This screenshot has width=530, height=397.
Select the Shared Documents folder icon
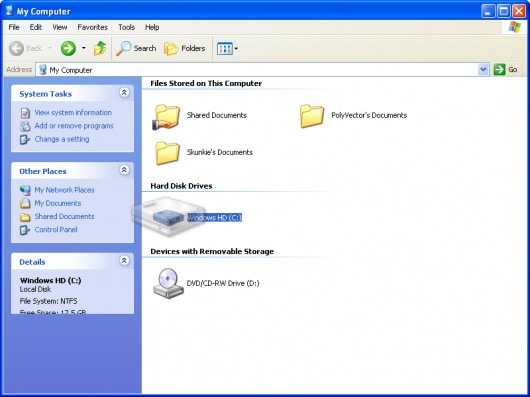pos(166,117)
